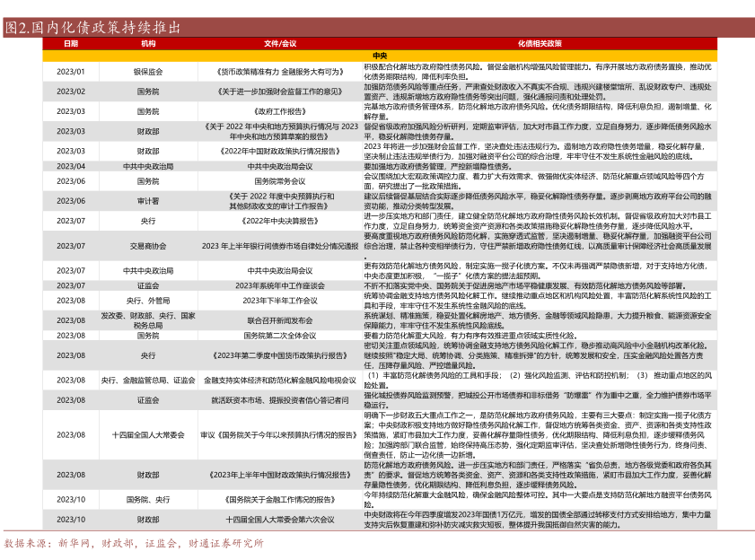This screenshot has width=755, height=560.
Task: Click the 2023年系统年中工作座谈会 cell
Action: point(280,284)
